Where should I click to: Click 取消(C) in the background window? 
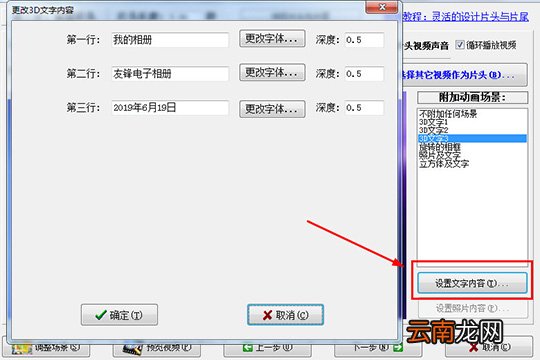click(x=489, y=347)
